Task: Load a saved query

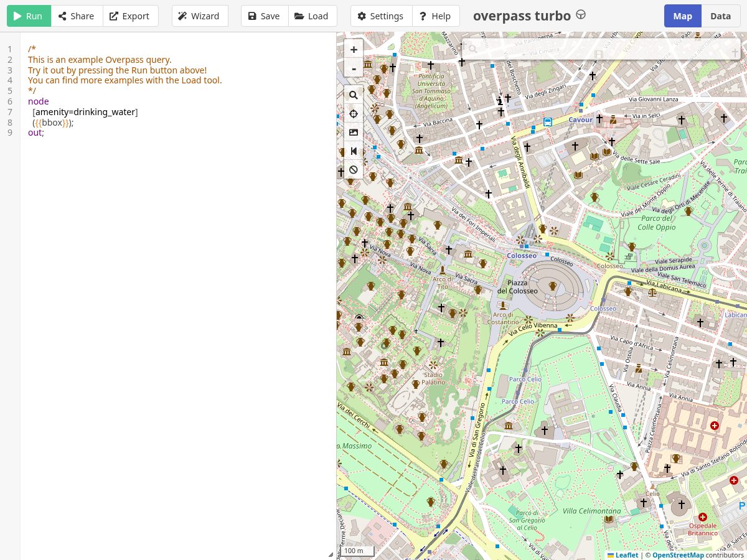Action: pos(312,16)
